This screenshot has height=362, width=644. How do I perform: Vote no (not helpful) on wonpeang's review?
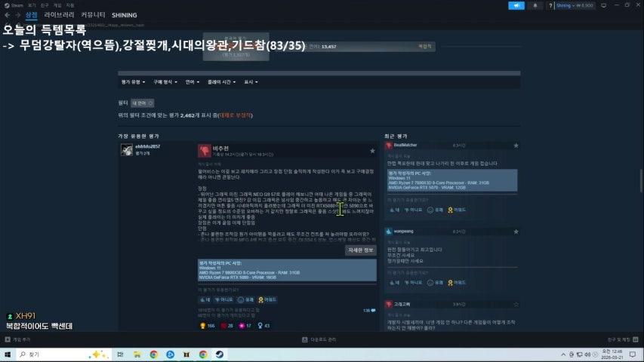pyautogui.click(x=413, y=283)
